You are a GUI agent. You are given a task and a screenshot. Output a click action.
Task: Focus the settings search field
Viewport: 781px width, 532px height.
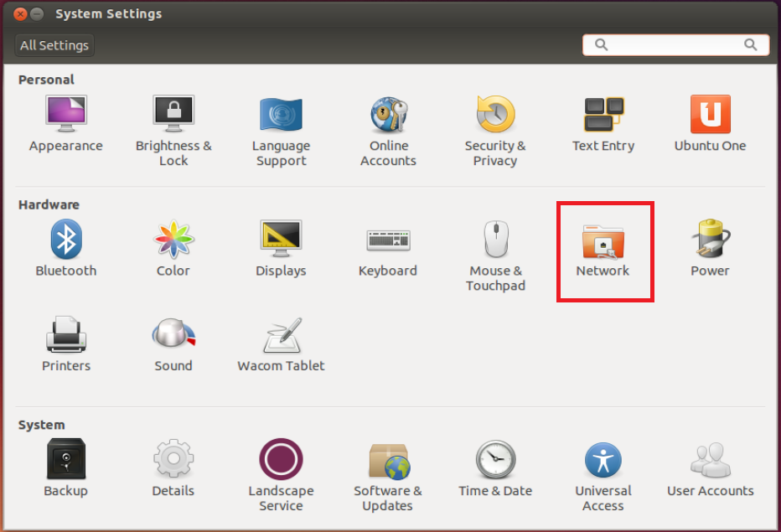675,45
